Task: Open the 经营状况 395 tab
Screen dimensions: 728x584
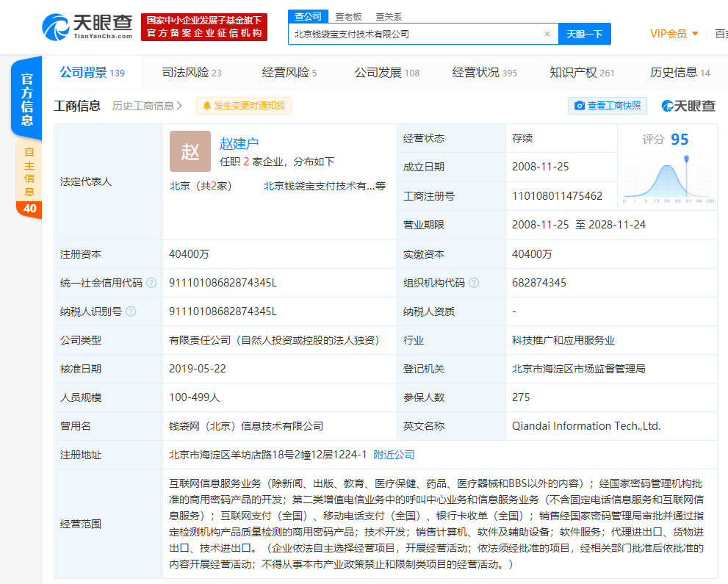Action: coord(484,73)
